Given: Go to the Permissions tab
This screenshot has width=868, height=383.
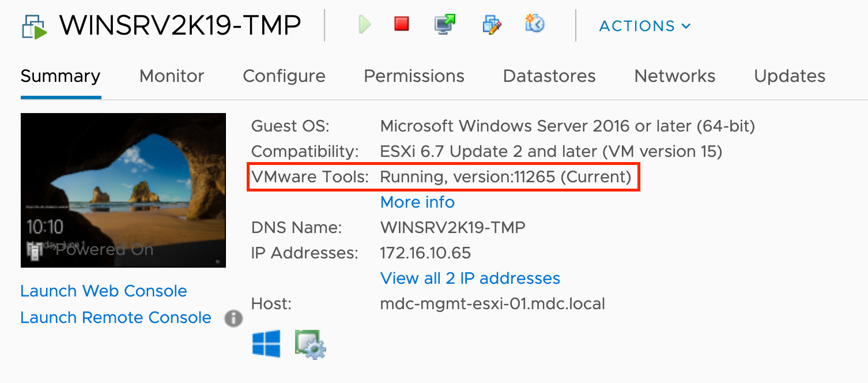Looking at the screenshot, I should (x=414, y=76).
